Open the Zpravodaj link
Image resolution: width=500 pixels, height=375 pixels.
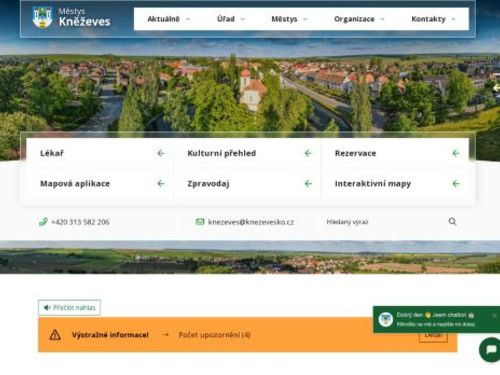tap(247, 184)
